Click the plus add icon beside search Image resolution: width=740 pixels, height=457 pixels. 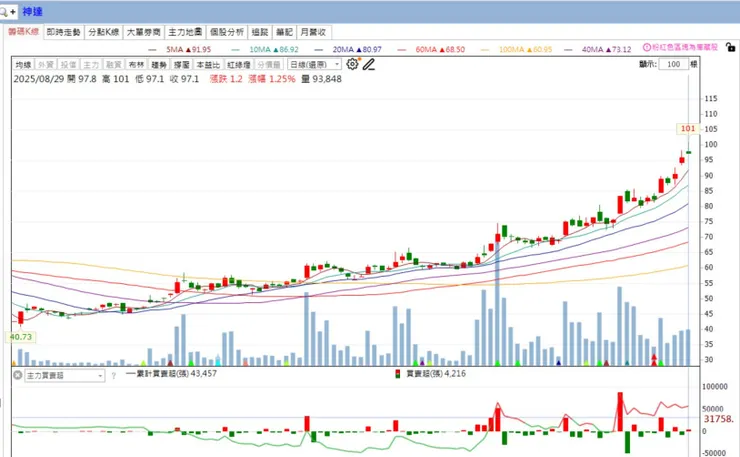pyautogui.click(x=13, y=12)
